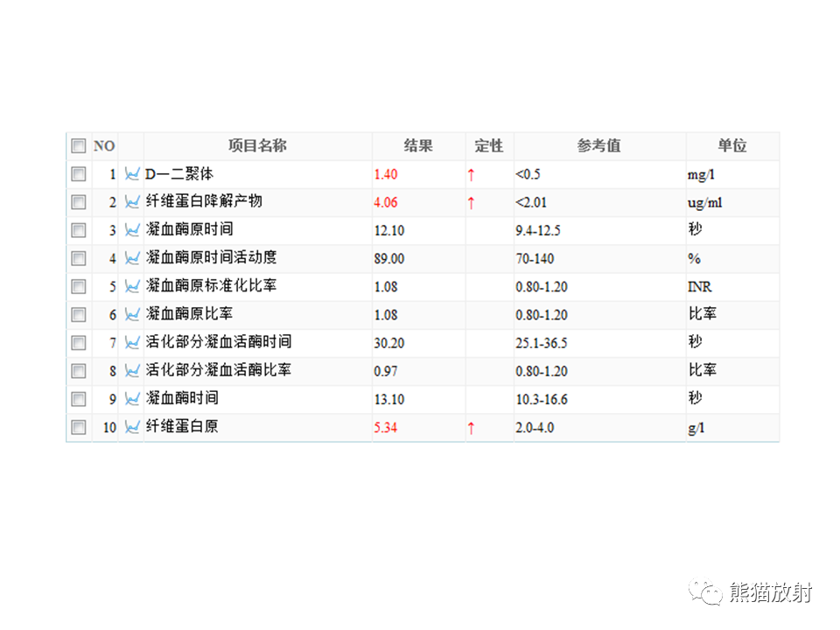840x630 pixels.
Task: Click reference value 25.1-36.5
Action: click(x=541, y=343)
